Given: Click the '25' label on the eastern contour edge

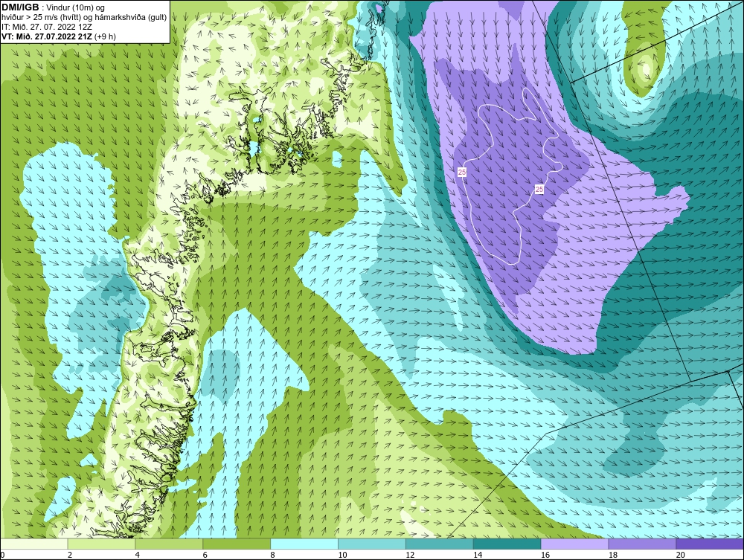Looking at the screenshot, I should coord(539,190).
